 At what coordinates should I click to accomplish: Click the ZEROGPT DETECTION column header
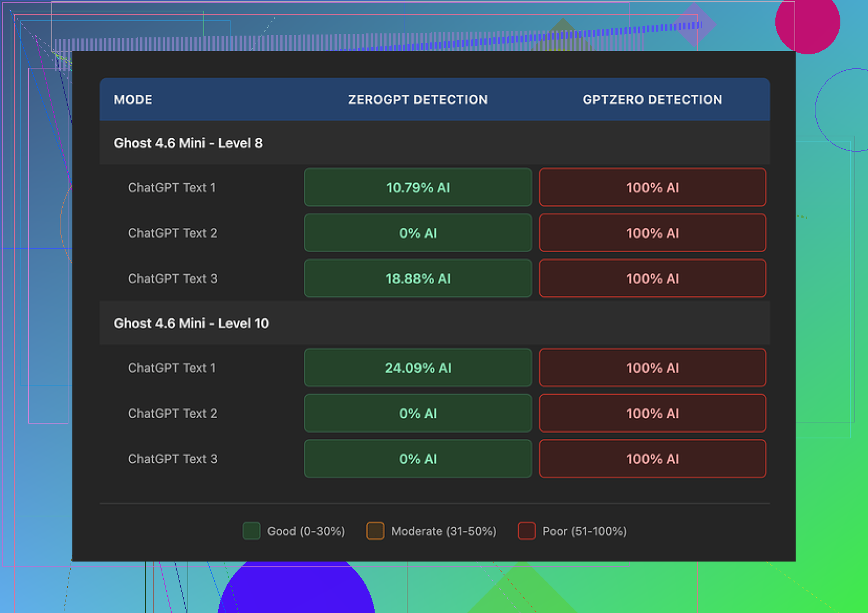[x=418, y=100]
